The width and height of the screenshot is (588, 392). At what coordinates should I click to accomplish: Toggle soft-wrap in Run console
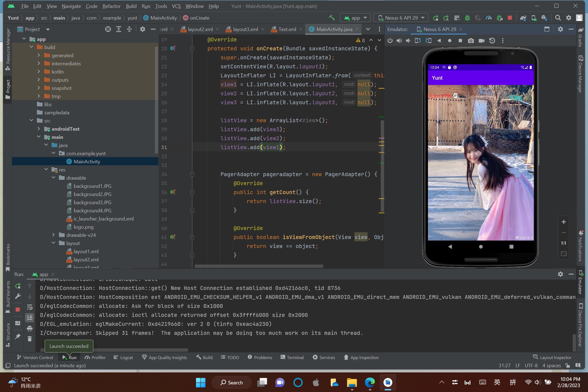point(30,307)
